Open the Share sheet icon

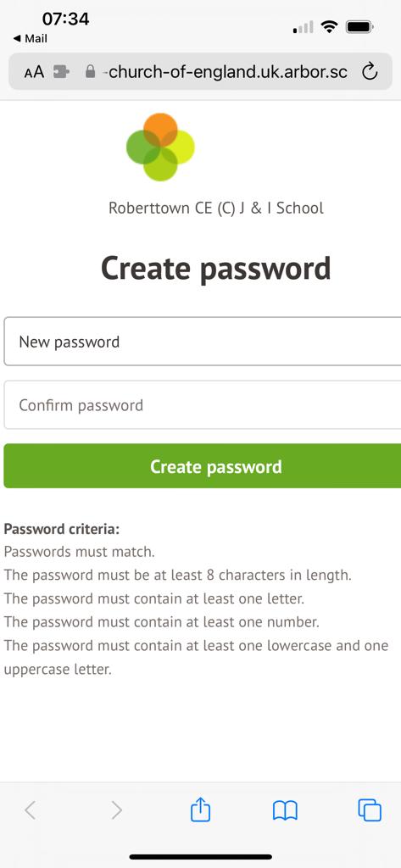click(200, 810)
